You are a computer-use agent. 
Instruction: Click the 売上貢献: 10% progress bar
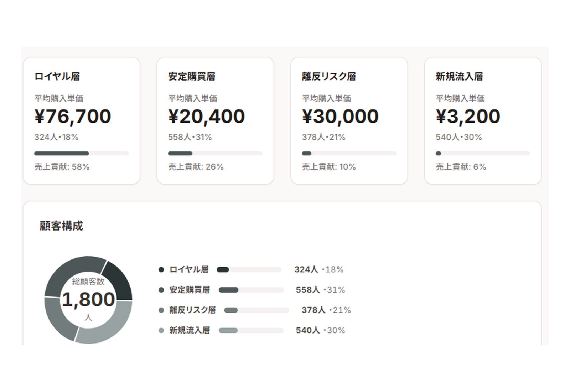349,154
